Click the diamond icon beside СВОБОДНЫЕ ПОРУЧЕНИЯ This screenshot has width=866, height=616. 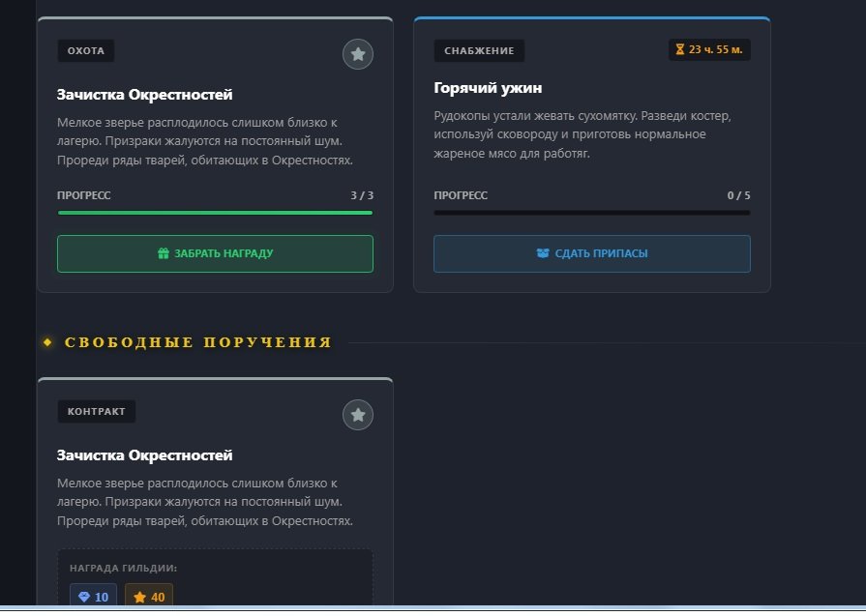47,342
